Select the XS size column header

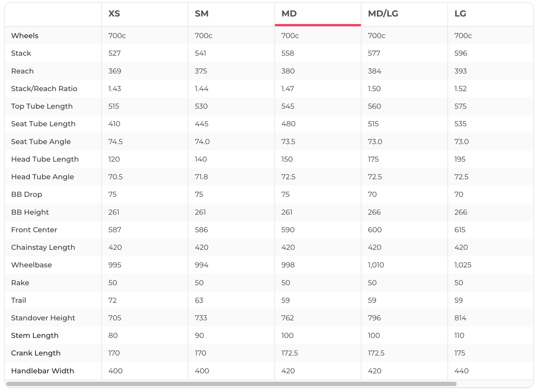pos(114,14)
